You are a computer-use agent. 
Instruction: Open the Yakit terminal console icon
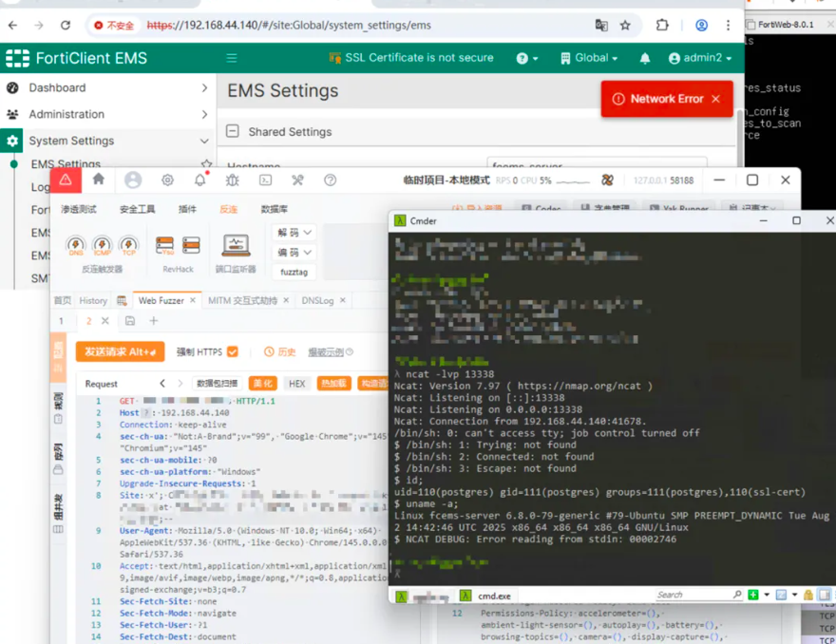pos(265,180)
